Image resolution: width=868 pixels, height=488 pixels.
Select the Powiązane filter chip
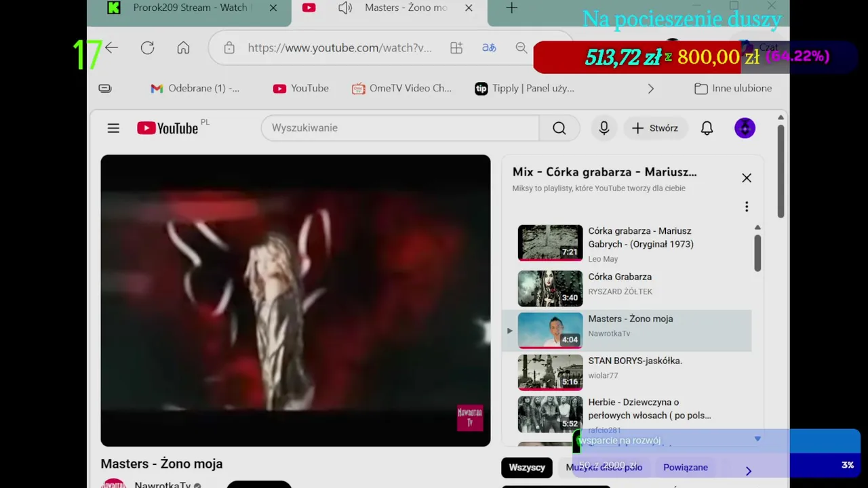(x=686, y=467)
